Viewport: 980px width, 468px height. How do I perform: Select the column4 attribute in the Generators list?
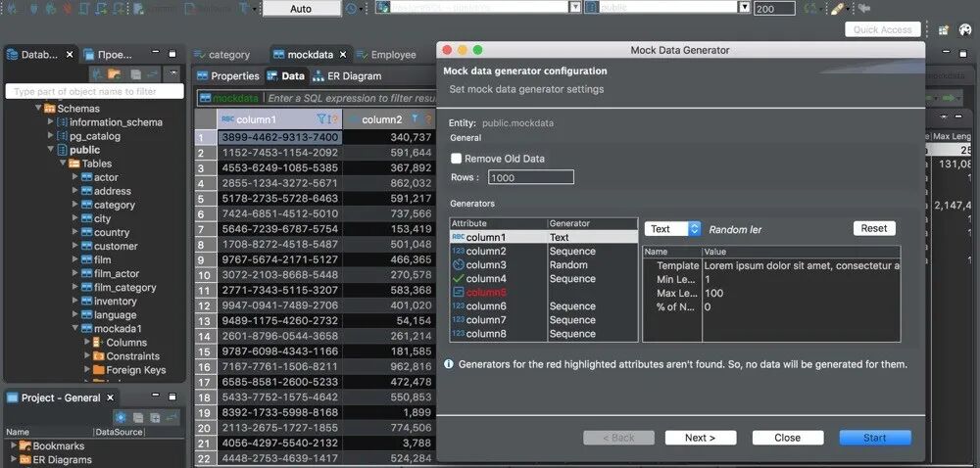click(x=543, y=278)
